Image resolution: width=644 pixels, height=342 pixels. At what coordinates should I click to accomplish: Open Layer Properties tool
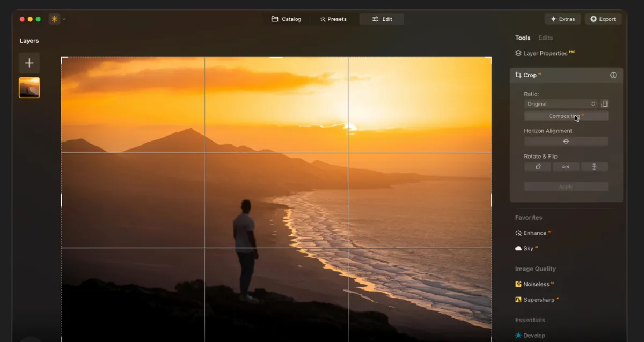[x=545, y=54]
